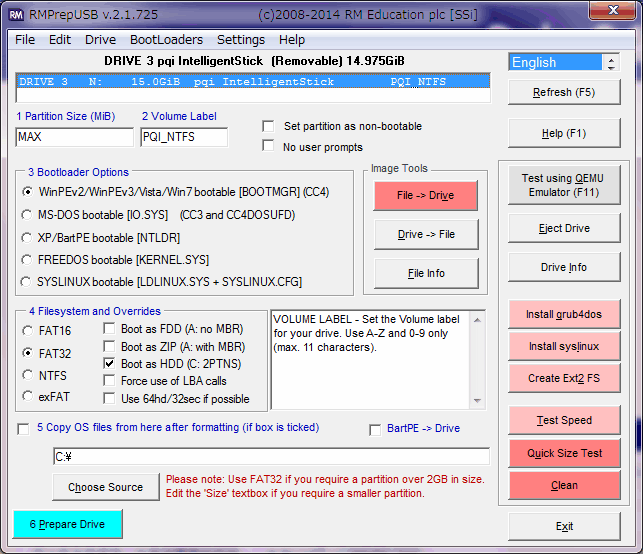Select FREEDOS bootable KERNEL.SYS option
Viewport: 643px width, 554px height.
(x=27, y=260)
